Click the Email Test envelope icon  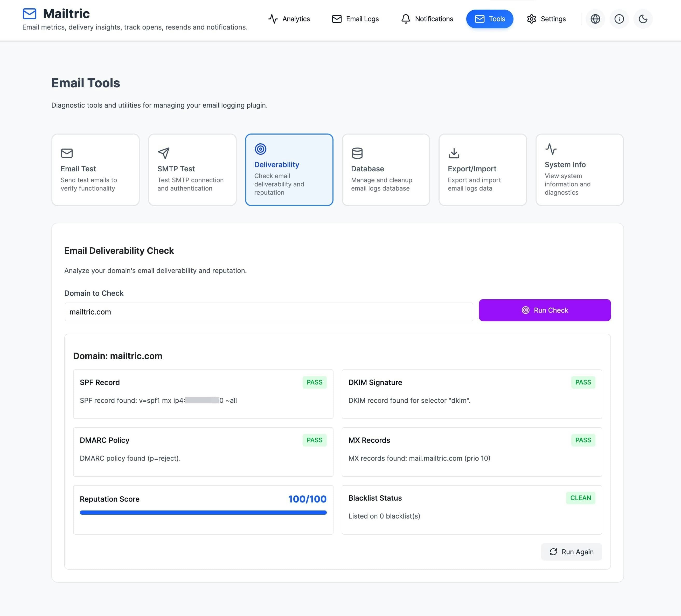point(67,153)
